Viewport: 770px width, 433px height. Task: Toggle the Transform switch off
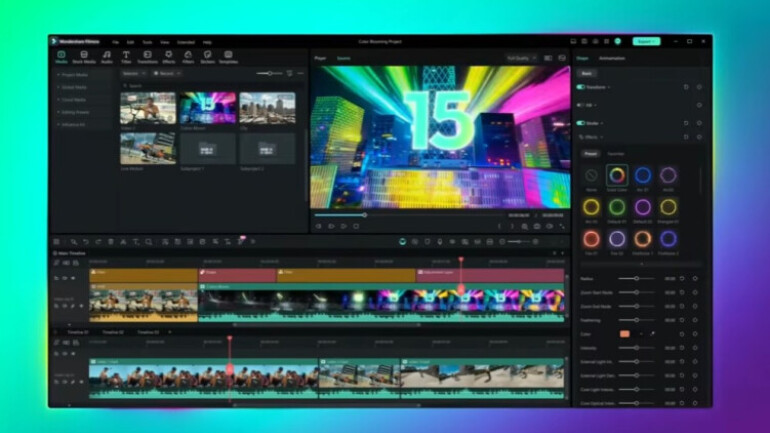tap(581, 87)
